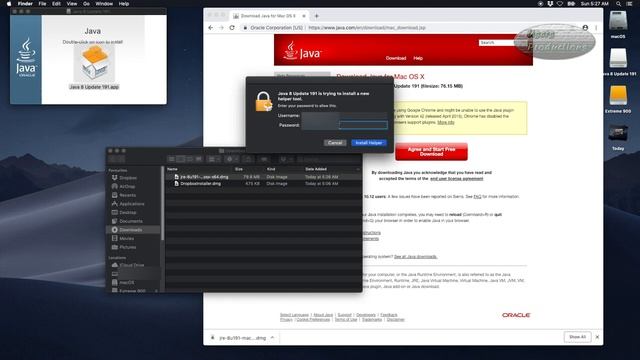Image resolution: width=640 pixels, height=360 pixels.
Task: Click the FAQ link
Action: point(477,197)
